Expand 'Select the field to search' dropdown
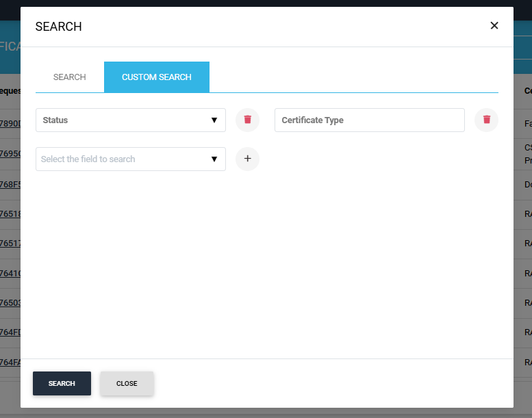 pyautogui.click(x=130, y=159)
